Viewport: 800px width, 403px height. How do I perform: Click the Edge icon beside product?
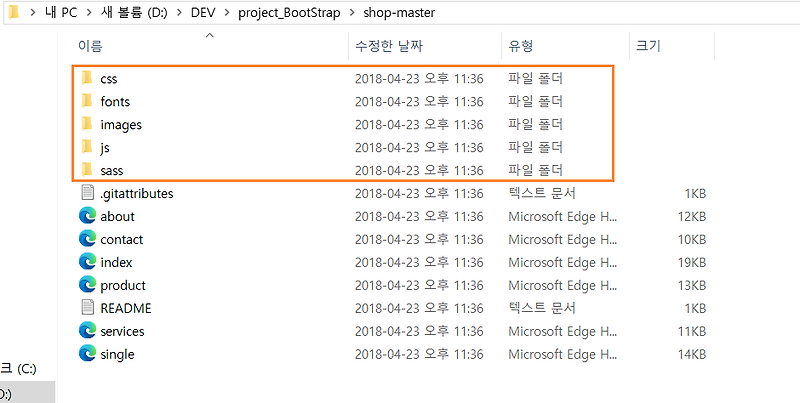coord(88,285)
